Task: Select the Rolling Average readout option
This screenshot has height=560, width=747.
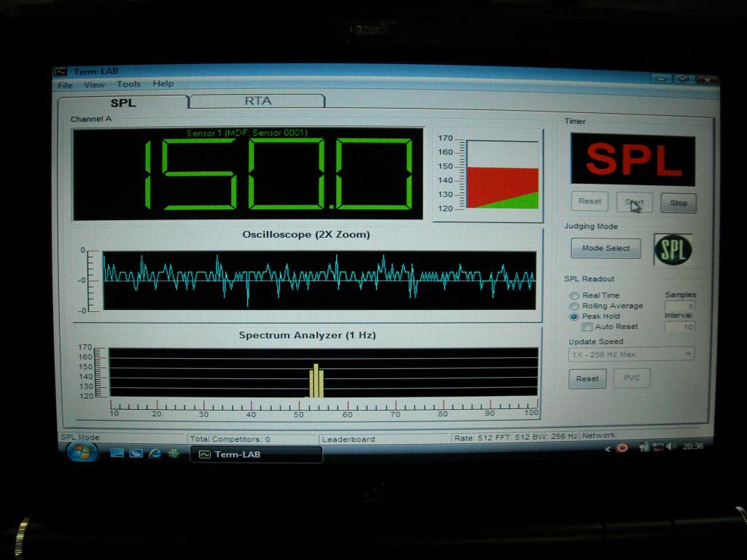Action: point(574,306)
